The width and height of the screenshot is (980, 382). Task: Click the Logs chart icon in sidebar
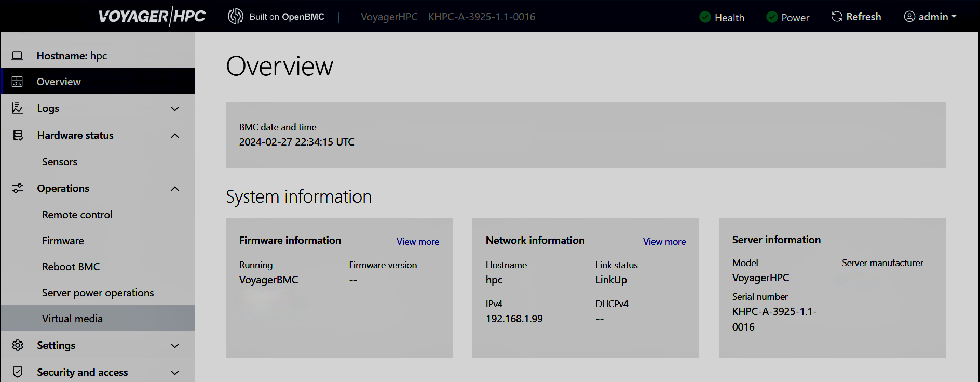18,108
